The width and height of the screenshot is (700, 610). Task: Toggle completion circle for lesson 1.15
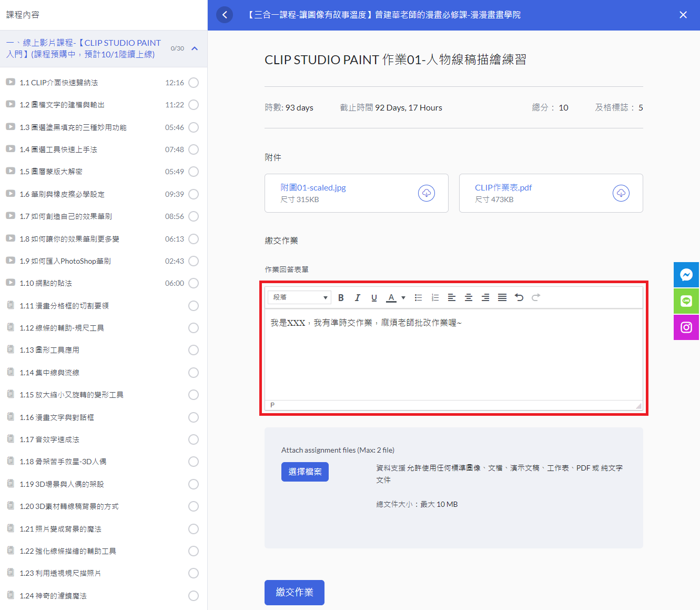194,395
